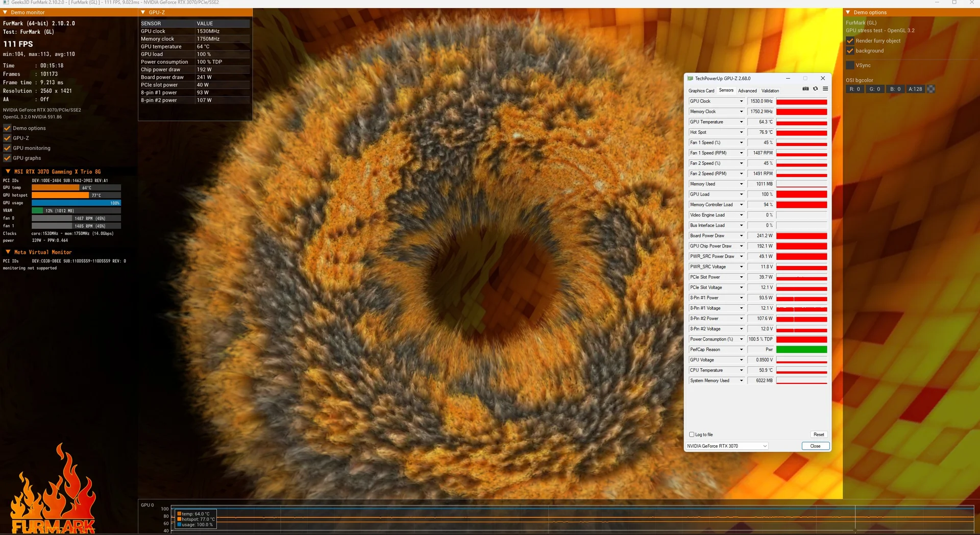Image resolution: width=980 pixels, height=535 pixels.
Task: Open the Board Power Draw dropdown
Action: [x=741, y=236]
